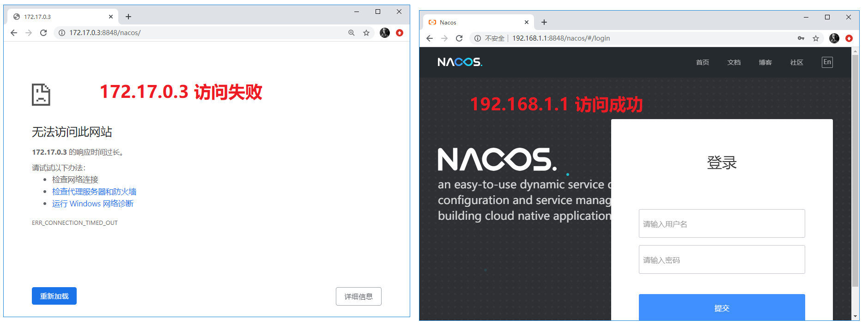Bookmark 172.17.0.3 page with star icon
The image size is (868, 331).
tap(366, 33)
